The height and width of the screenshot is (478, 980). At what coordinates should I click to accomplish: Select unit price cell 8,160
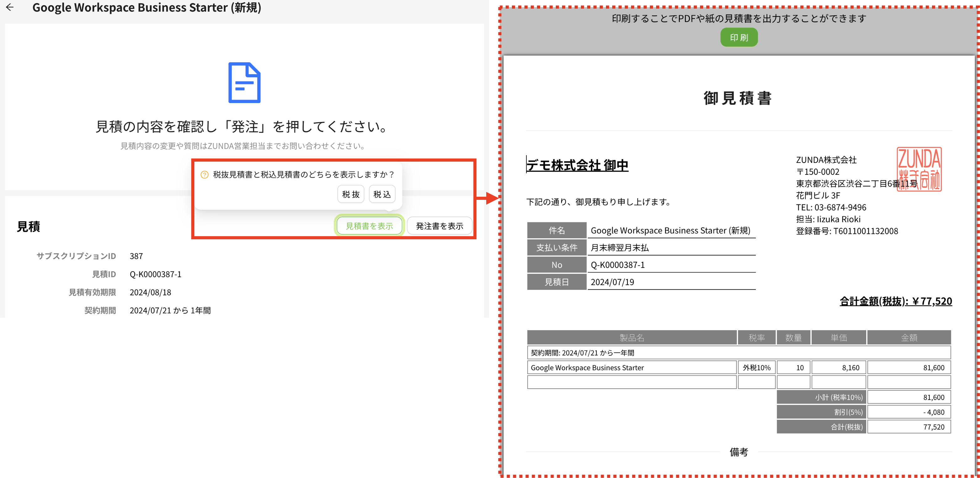click(x=839, y=367)
